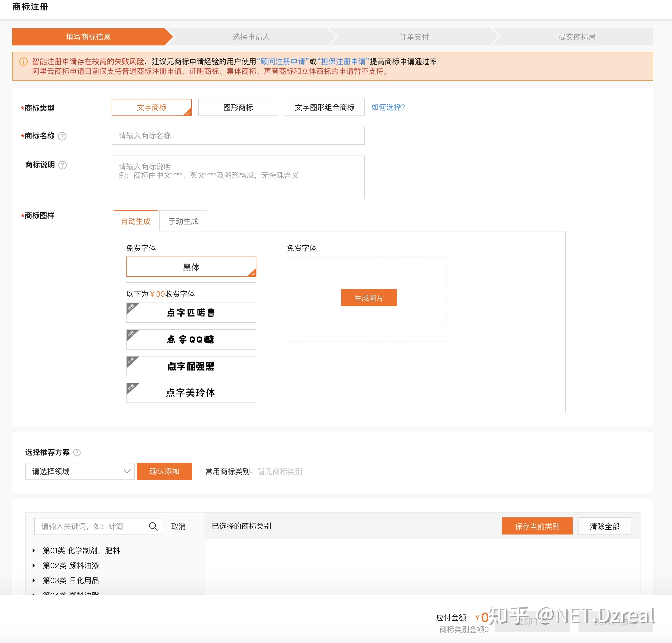Click help icon beside 商标名称 label
This screenshot has height=643, width=672.
pyautogui.click(x=62, y=136)
